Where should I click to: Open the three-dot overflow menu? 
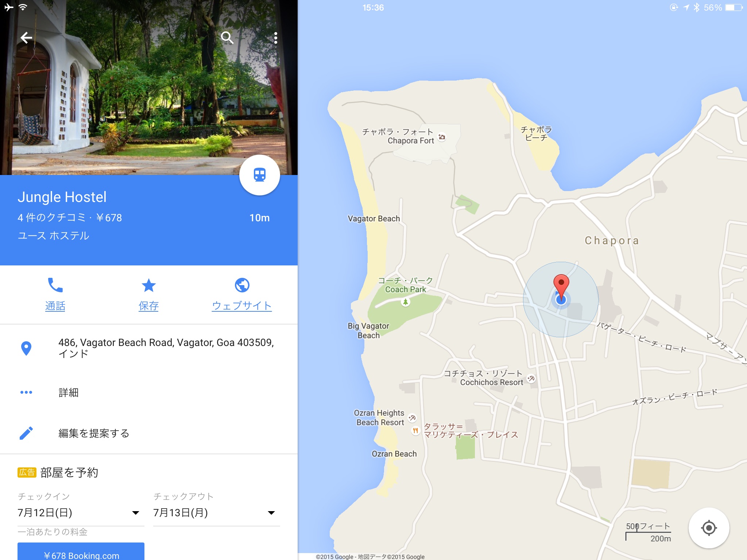click(276, 38)
